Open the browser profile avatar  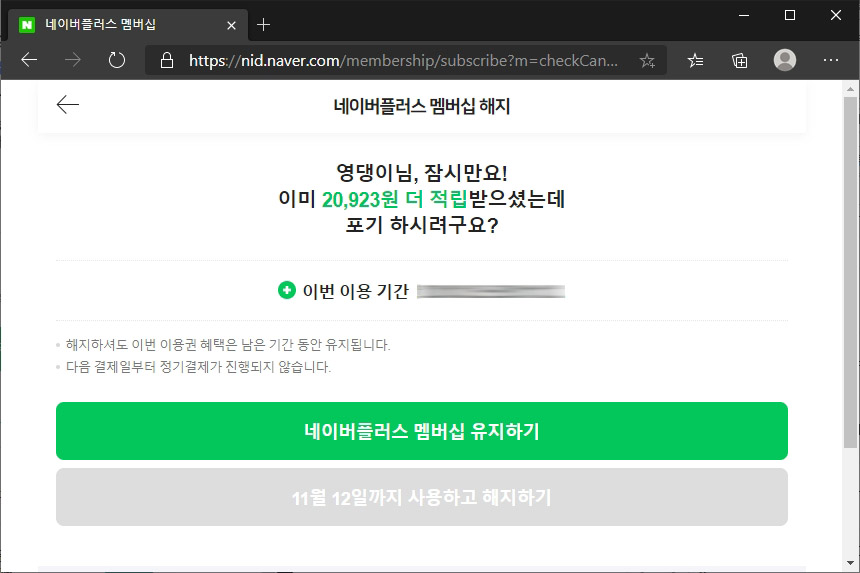(x=785, y=60)
